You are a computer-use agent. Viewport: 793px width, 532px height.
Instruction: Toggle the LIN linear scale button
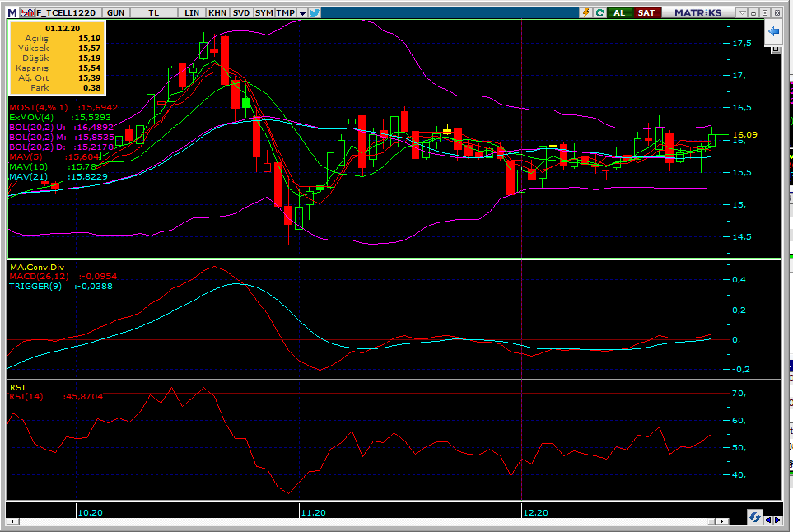(192, 12)
